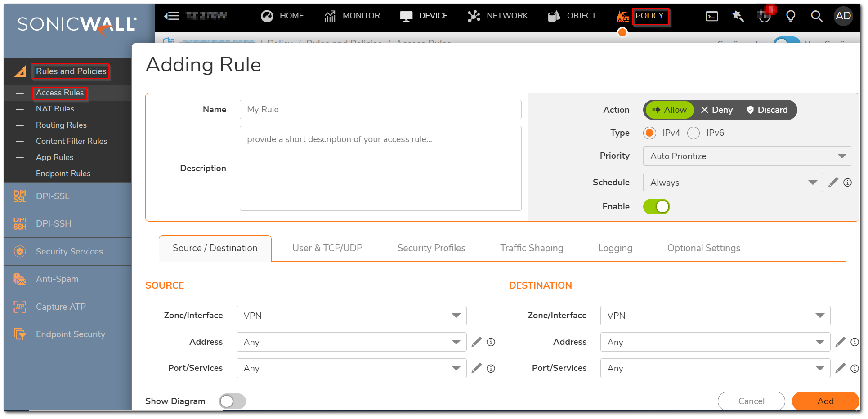Edit Destination Address with pencil icon
This screenshot has height=419, width=868.
tap(841, 342)
